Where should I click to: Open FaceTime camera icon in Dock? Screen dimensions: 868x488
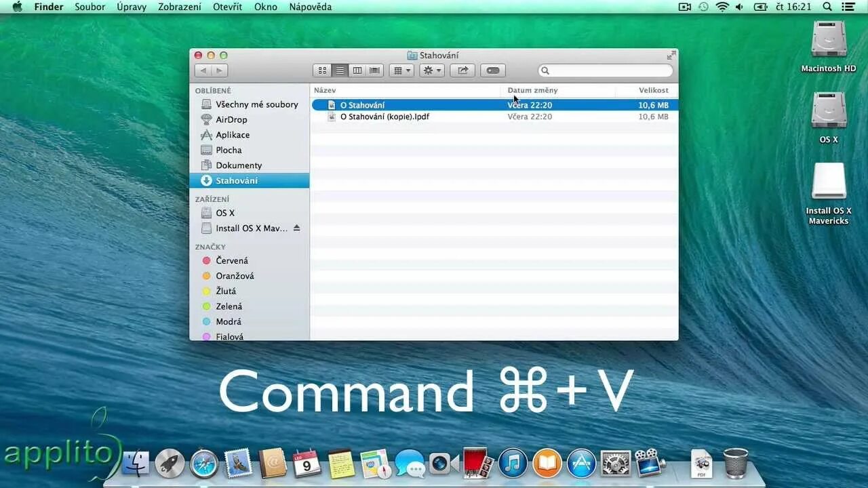click(443, 464)
